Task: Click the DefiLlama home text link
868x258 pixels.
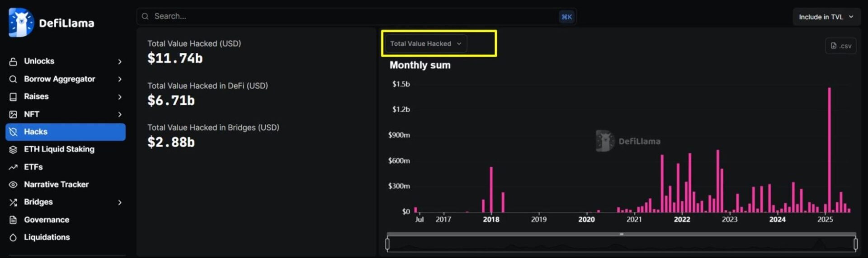Action: [66, 23]
